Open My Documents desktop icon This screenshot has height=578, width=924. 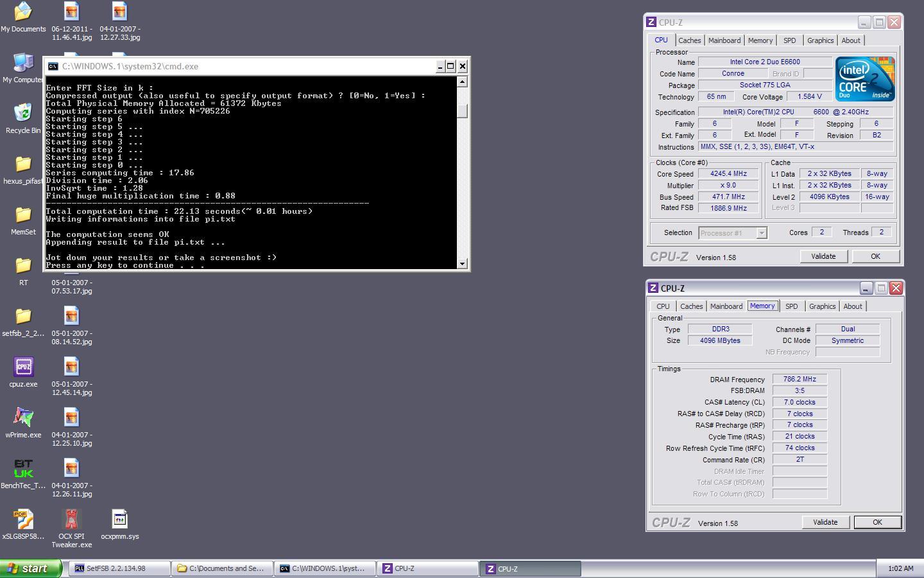pyautogui.click(x=23, y=17)
